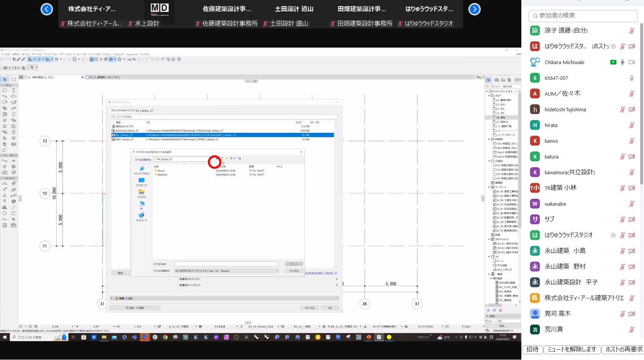The width and height of the screenshot is (644, 360).
Task: Toggle the muted microphone for kanno
Action: pyautogui.click(x=632, y=141)
